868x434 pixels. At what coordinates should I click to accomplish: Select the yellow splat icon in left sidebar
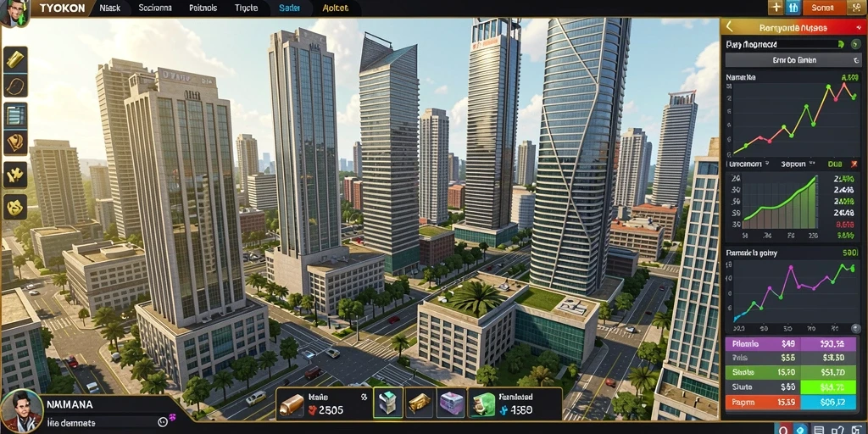(x=15, y=175)
